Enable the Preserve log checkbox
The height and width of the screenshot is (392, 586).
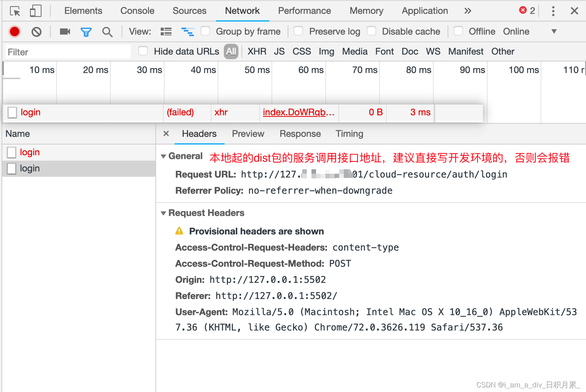(x=298, y=32)
